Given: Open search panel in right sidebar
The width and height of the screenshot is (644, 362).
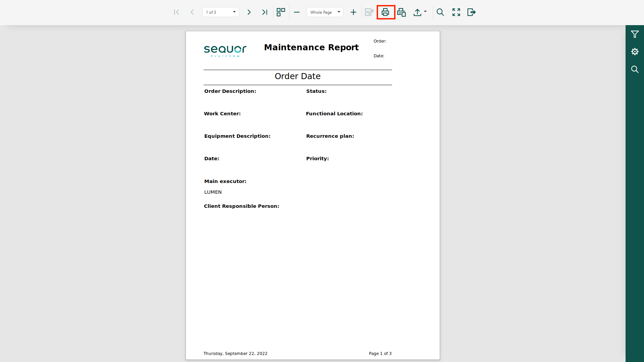Looking at the screenshot, I should coord(635,69).
